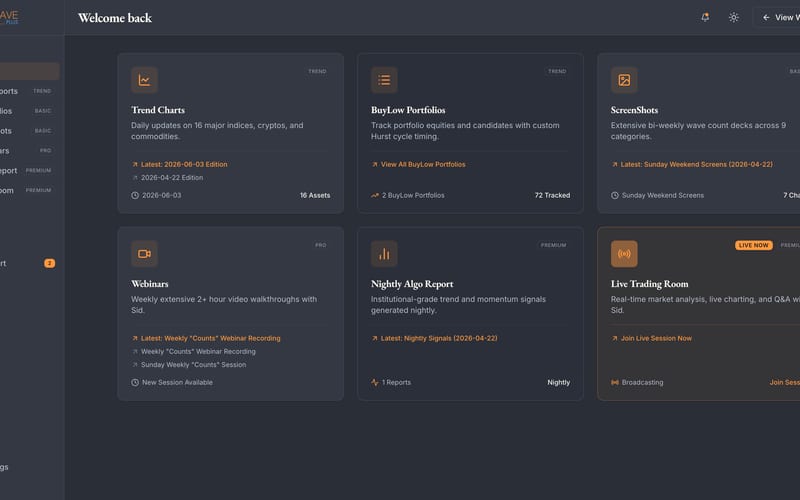Click the arrow icon before Join Live Session Now
This screenshot has width=800, height=500.
pyautogui.click(x=615, y=338)
